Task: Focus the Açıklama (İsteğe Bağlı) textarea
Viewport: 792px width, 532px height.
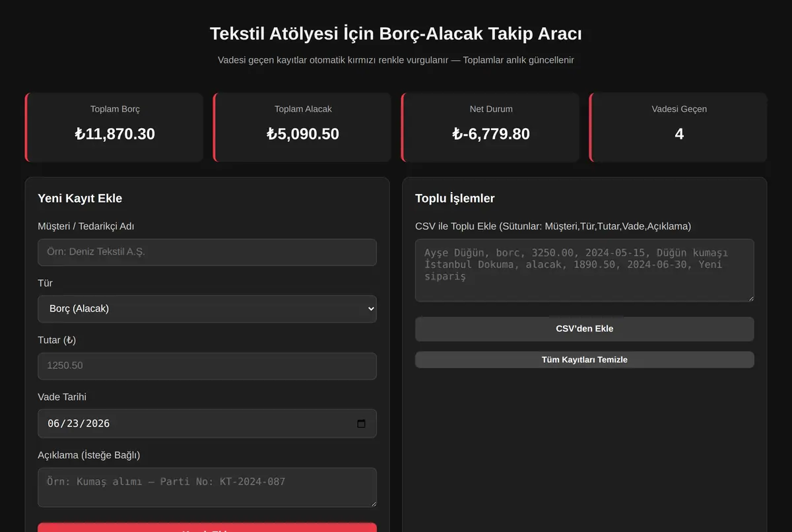Action: tap(207, 487)
